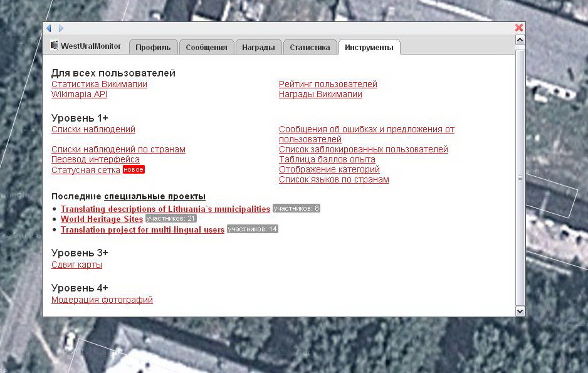Open the Статусная сетка link

point(85,170)
